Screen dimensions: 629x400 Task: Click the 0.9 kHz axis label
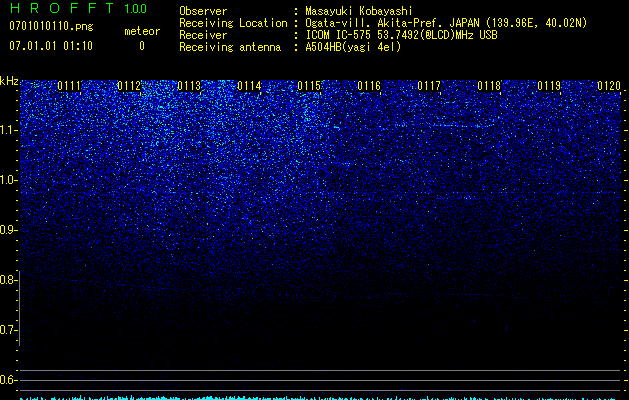point(8,230)
